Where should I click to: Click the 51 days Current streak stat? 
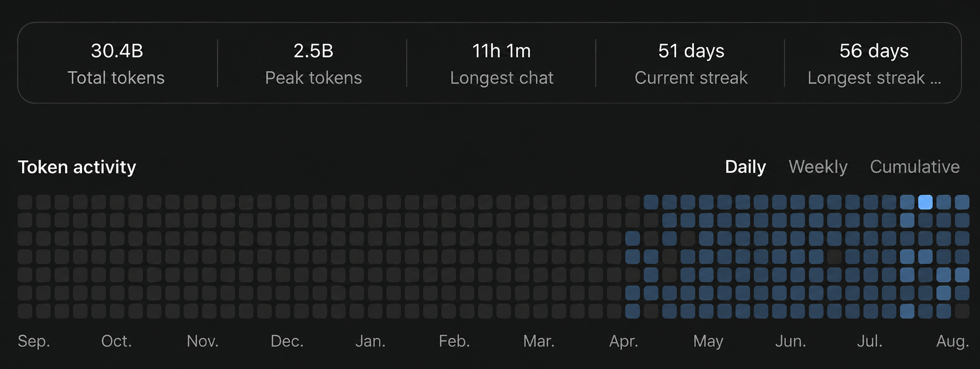(691, 63)
